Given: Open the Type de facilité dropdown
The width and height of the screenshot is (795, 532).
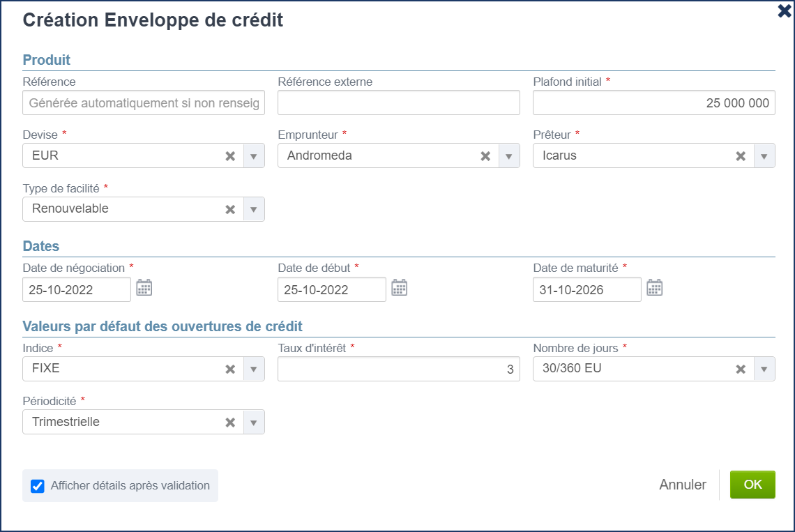Looking at the screenshot, I should pos(254,209).
